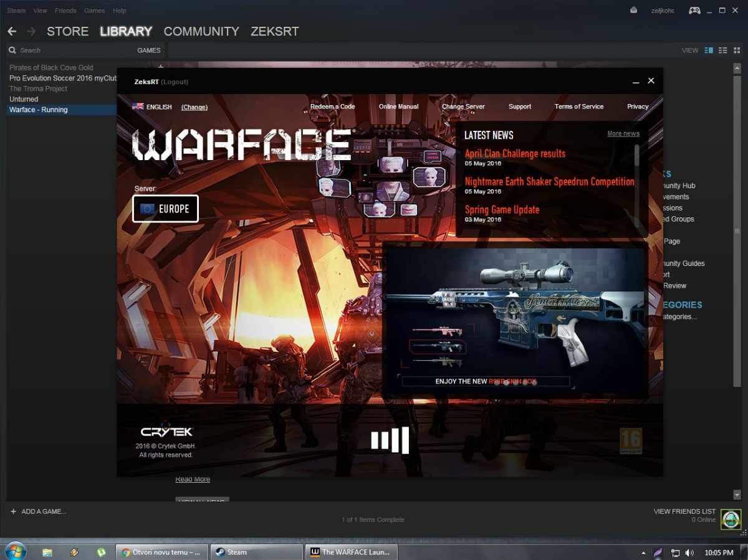Go to the STORE tab
Image resolution: width=748 pixels, height=560 pixels.
[x=68, y=31]
